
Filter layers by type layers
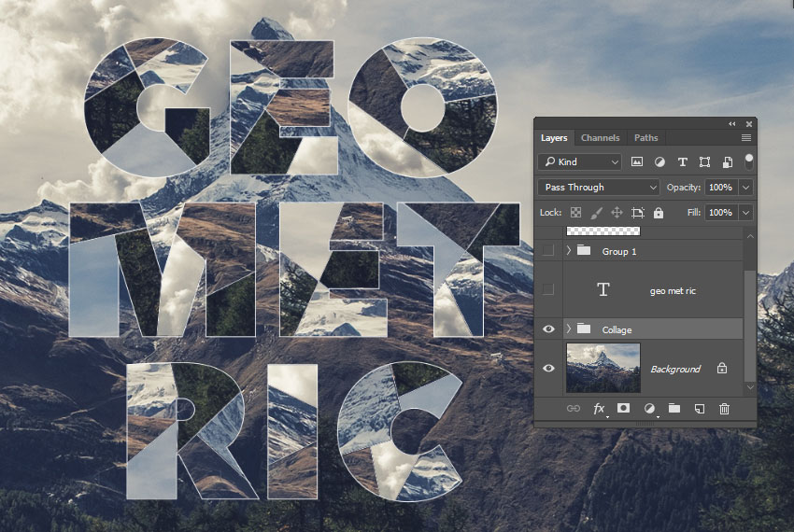[x=682, y=161]
